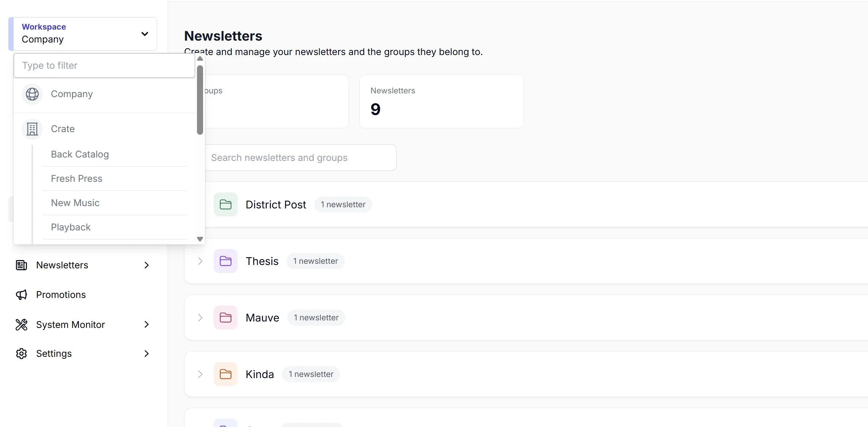Click the System Monitor tools icon
Image resolution: width=868 pixels, height=427 pixels.
(22, 325)
